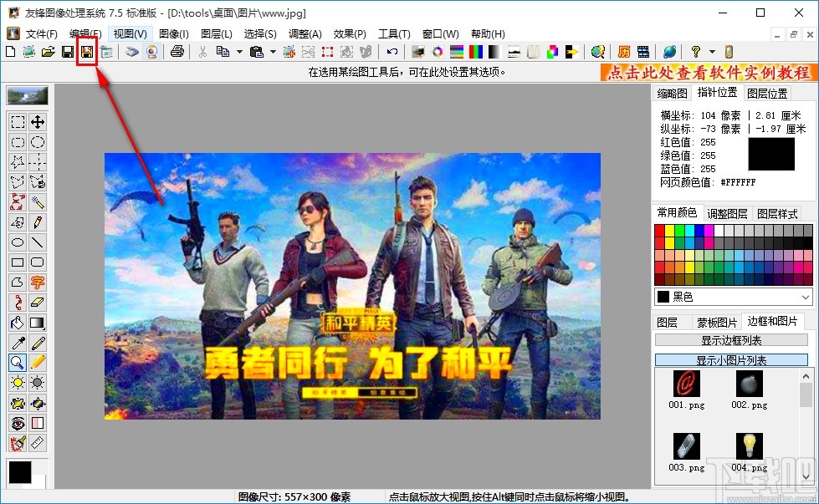Click the black foreground color box
Screen dimensions: 819x504
pos(20,471)
